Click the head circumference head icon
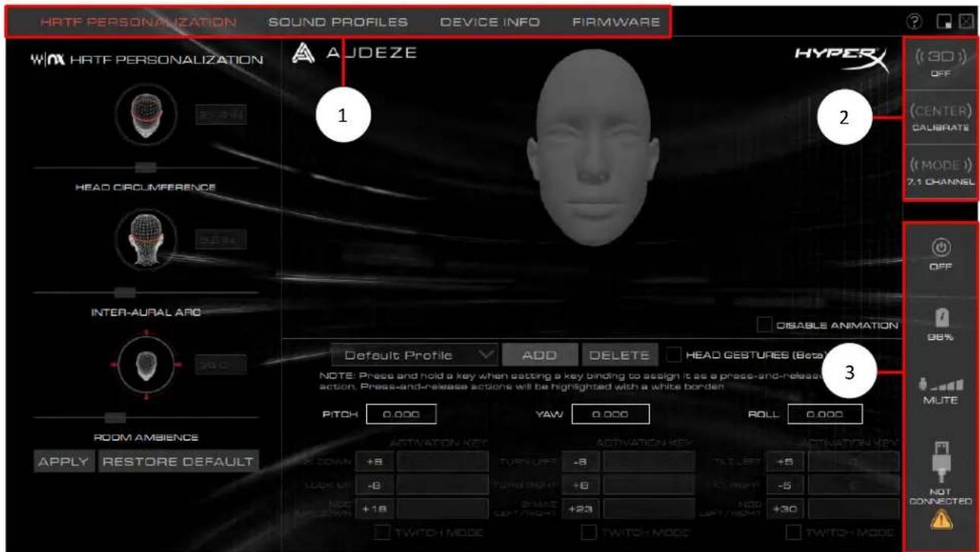Screen dimensions: 980x552 pyautogui.click(x=146, y=116)
